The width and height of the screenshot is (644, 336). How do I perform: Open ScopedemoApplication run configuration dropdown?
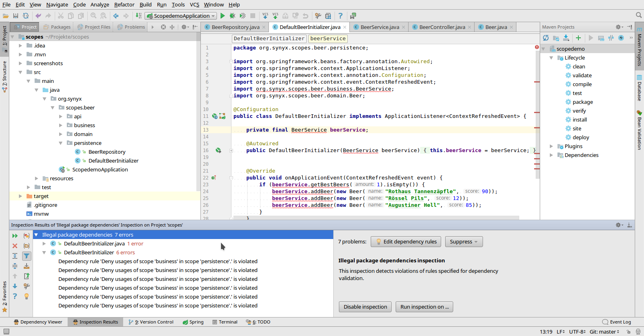pos(181,16)
